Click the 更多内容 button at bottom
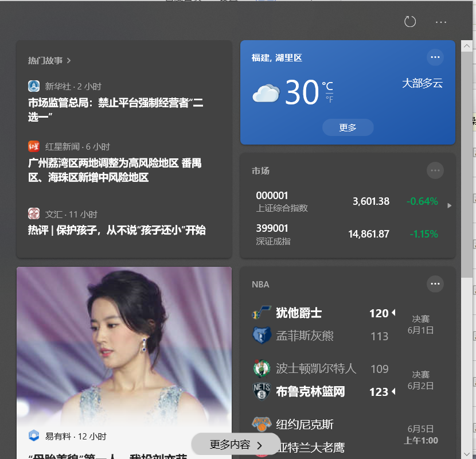This screenshot has height=459, width=476. [236, 444]
